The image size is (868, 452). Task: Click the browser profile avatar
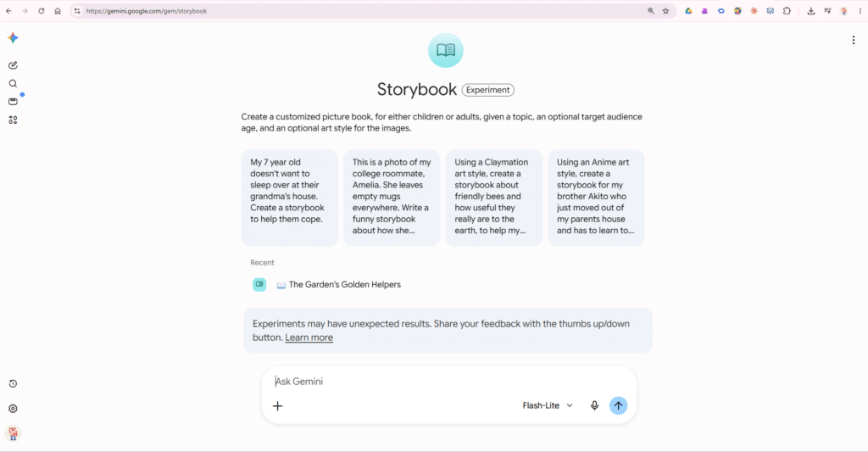(843, 11)
